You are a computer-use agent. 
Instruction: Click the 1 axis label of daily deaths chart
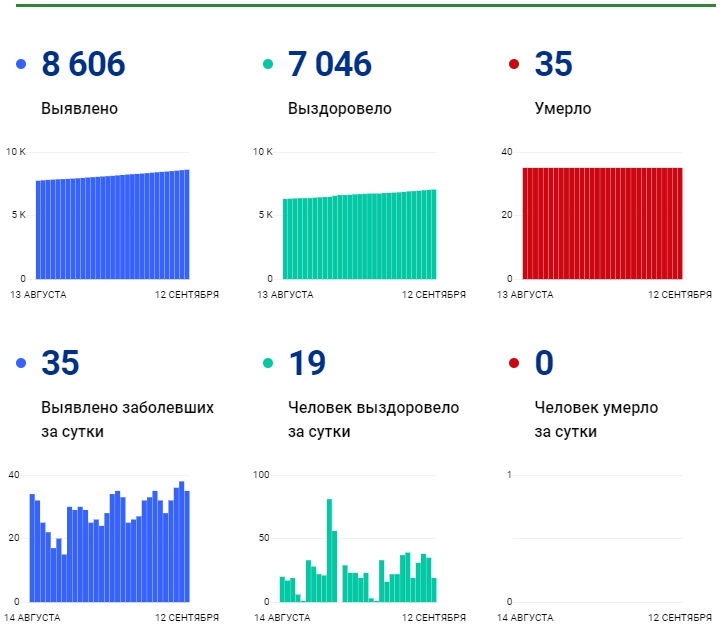[509, 474]
